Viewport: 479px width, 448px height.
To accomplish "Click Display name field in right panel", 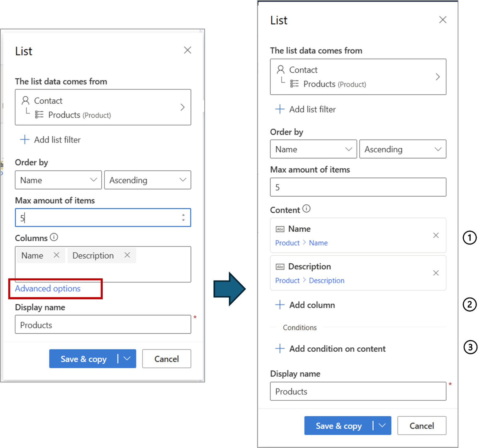I will point(358,391).
